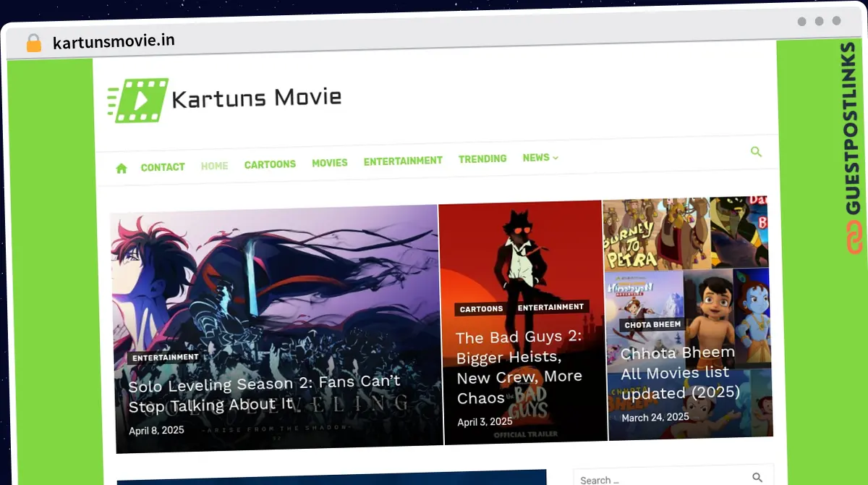Click the March 24, 2025 date

tap(655, 417)
